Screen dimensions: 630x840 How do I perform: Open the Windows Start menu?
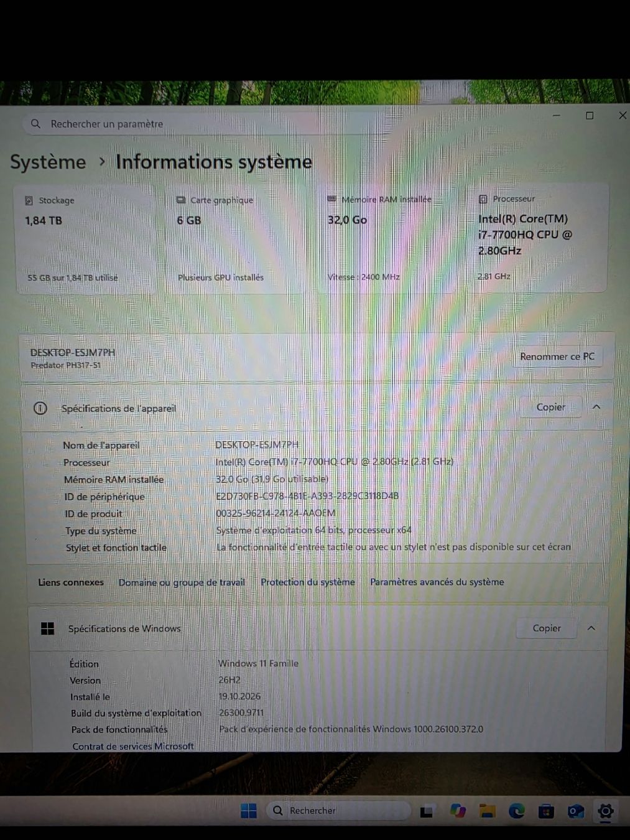point(249,811)
